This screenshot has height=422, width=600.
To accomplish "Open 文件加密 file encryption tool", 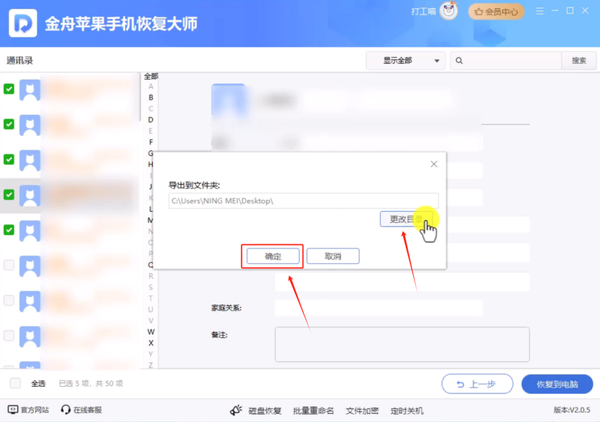I will pos(362,411).
